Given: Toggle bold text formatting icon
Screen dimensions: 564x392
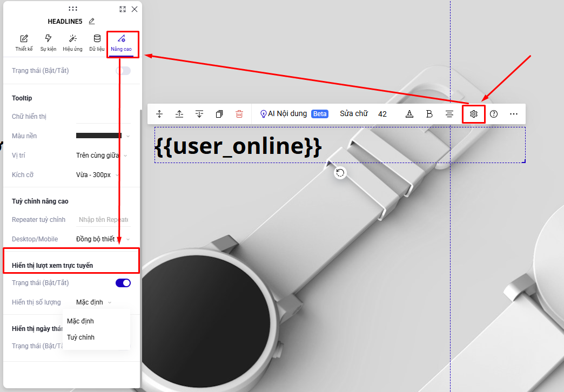Looking at the screenshot, I should [429, 114].
